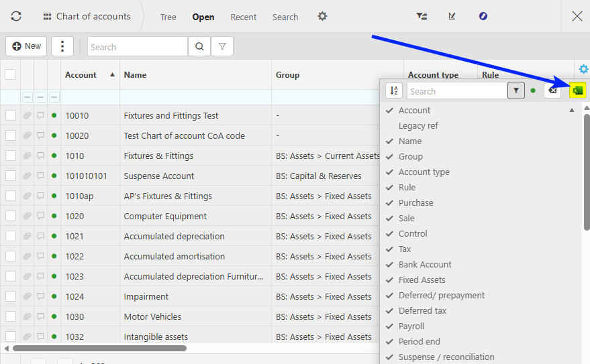590x364 pixels.
Task: Sort by the Account column header
Action: pyautogui.click(x=81, y=75)
